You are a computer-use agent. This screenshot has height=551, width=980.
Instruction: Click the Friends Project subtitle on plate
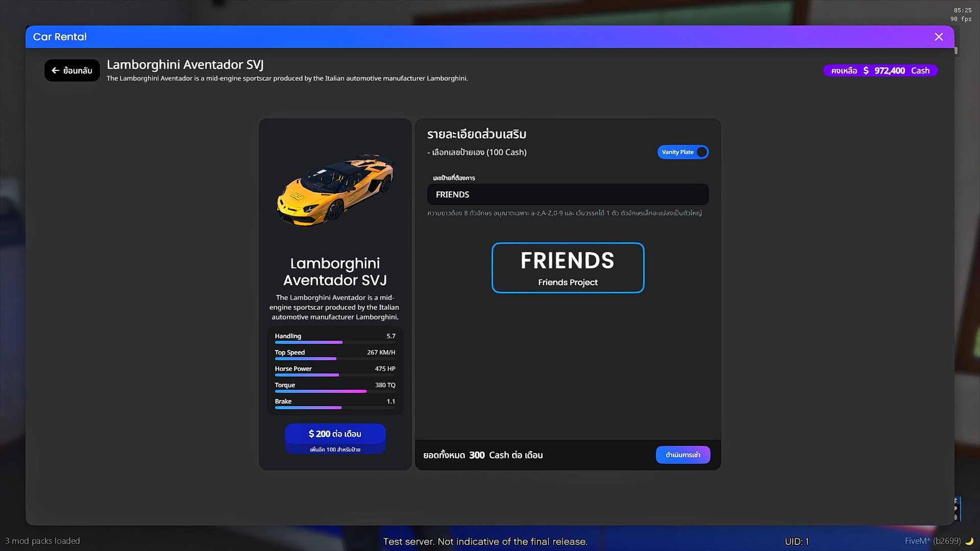[568, 282]
